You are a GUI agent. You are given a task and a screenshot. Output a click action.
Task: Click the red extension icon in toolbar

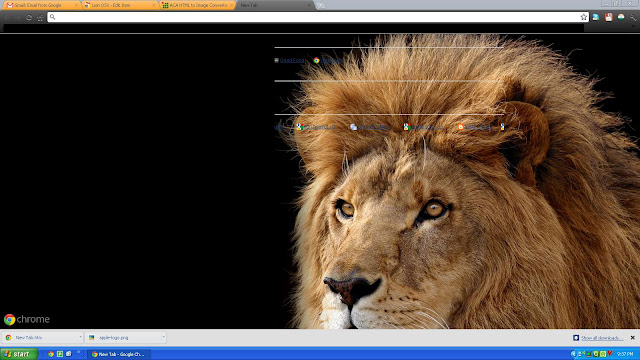609,17
